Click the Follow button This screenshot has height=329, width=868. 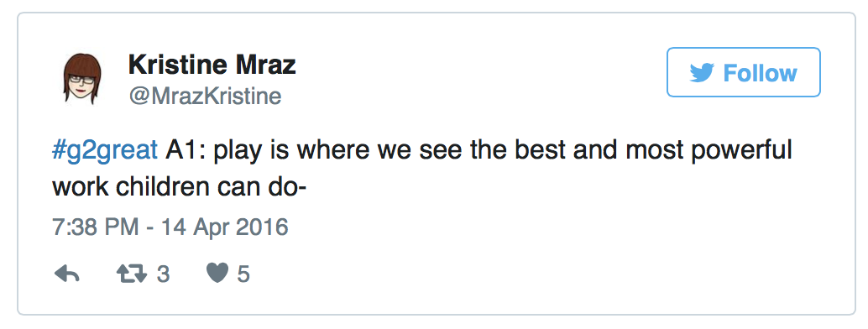pyautogui.click(x=744, y=72)
